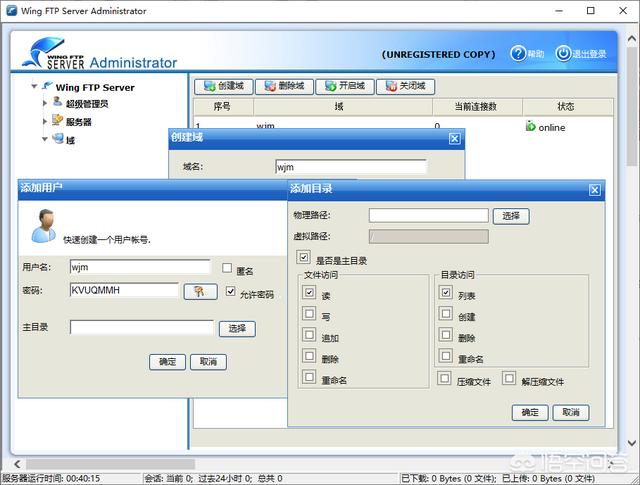This screenshot has height=485, width=640.
Task: Click the horizontal scrollbar thumb
Action: pos(111,464)
